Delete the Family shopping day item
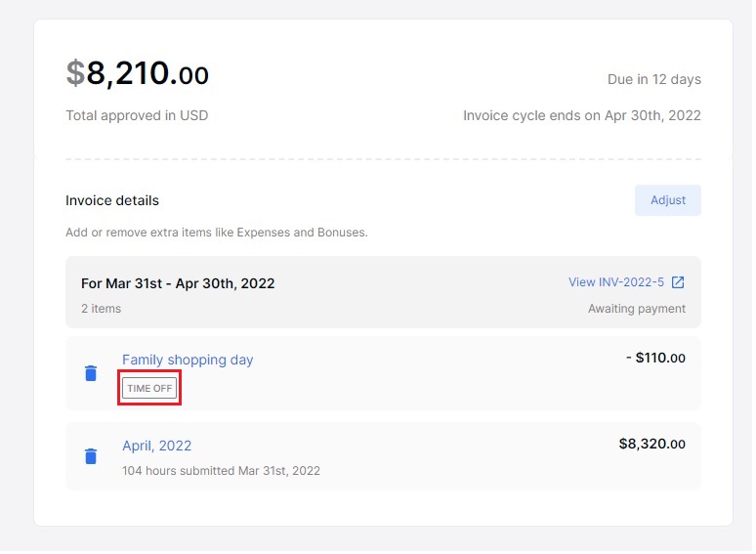756x554 pixels. pos(91,373)
